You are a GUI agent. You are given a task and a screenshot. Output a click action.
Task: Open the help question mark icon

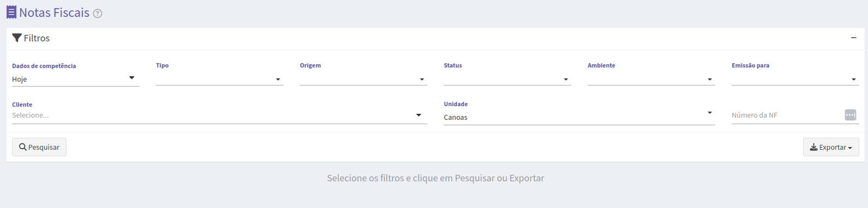coord(98,14)
